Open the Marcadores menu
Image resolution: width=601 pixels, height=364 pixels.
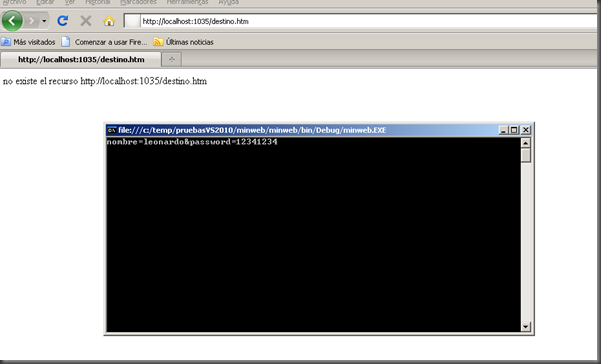tap(138, 2)
